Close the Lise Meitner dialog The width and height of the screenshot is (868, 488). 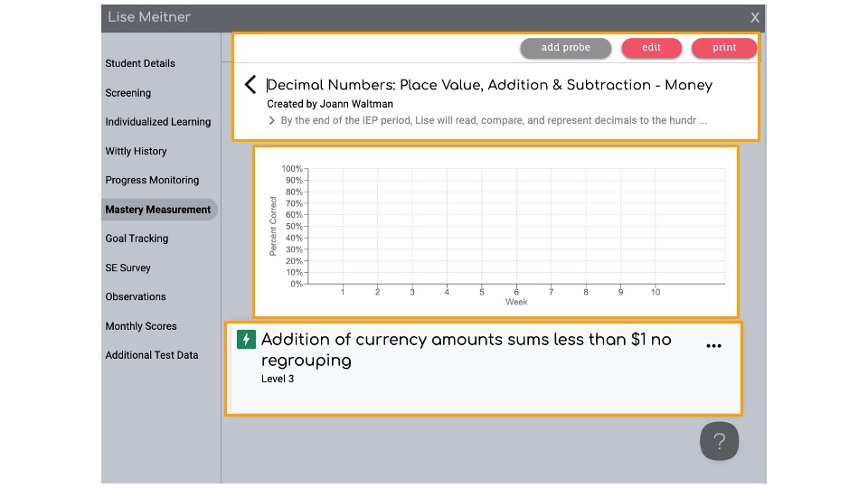tap(754, 18)
